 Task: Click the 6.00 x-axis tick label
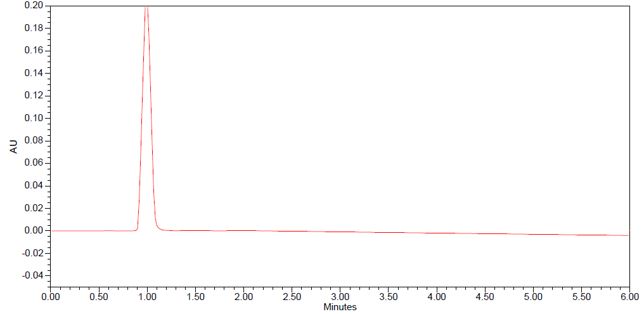[x=629, y=297]
